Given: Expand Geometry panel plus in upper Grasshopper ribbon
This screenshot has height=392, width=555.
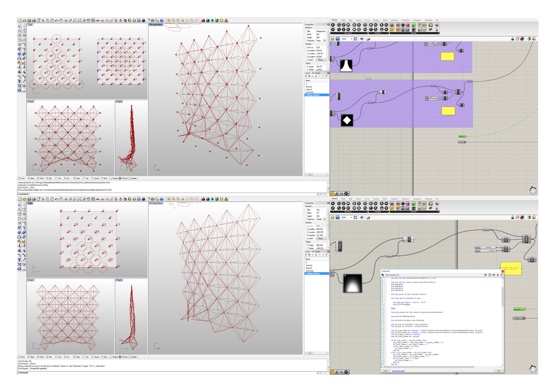Looking at the screenshot, I should (367, 33).
